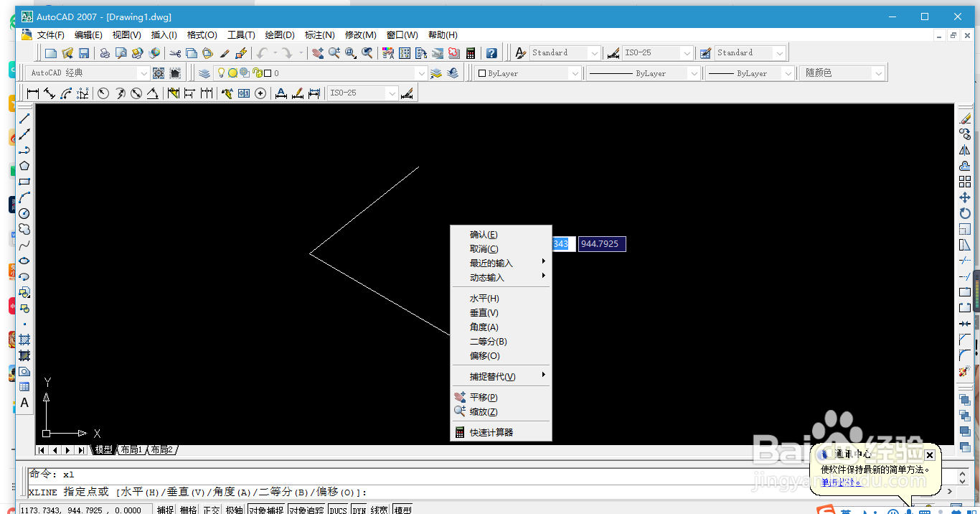Select the Polygon tool
980x514 pixels.
click(24, 166)
